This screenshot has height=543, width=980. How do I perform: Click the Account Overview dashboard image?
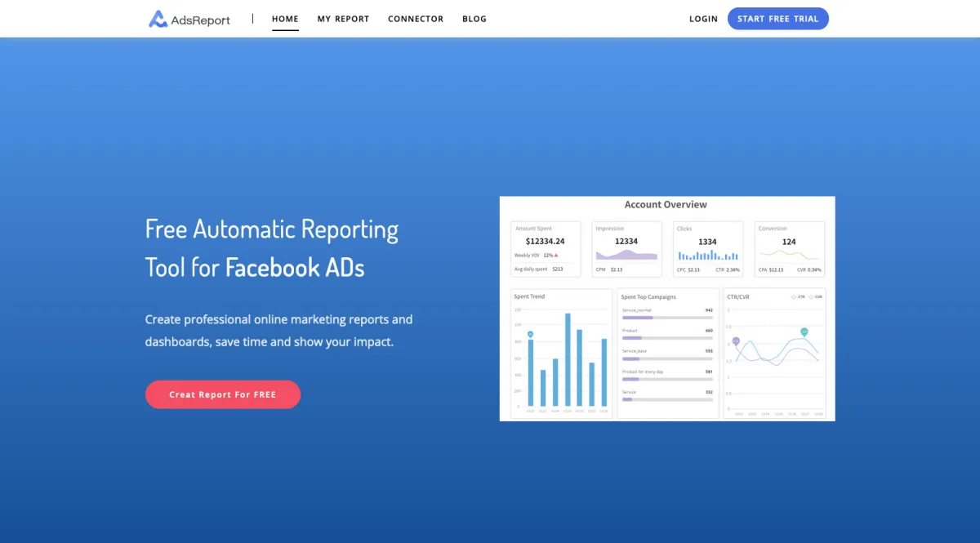pos(667,309)
